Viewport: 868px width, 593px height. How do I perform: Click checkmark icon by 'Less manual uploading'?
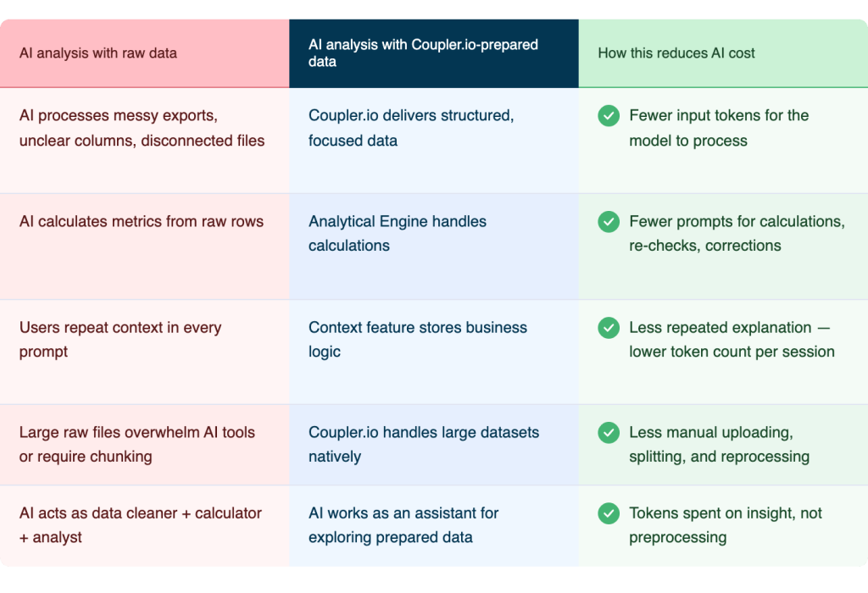tap(609, 433)
